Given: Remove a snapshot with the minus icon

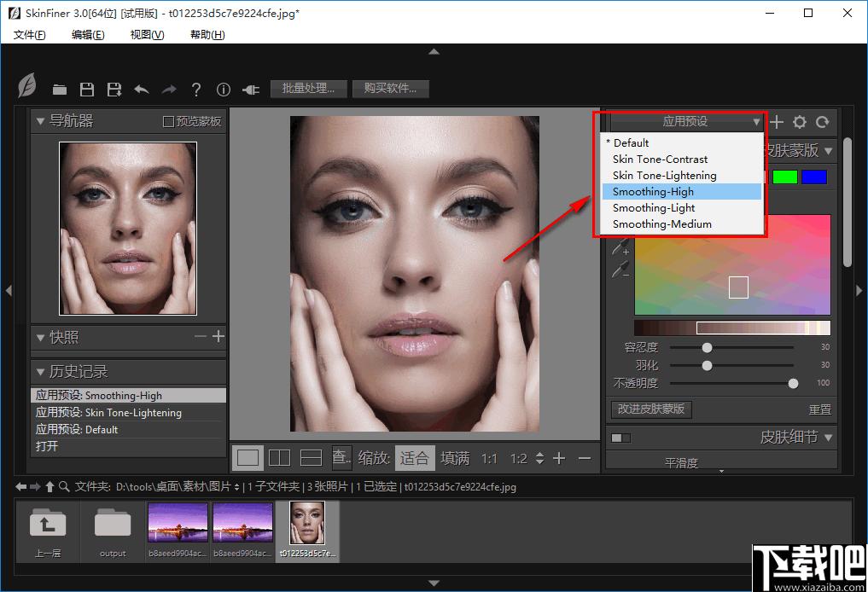Looking at the screenshot, I should 201,336.
